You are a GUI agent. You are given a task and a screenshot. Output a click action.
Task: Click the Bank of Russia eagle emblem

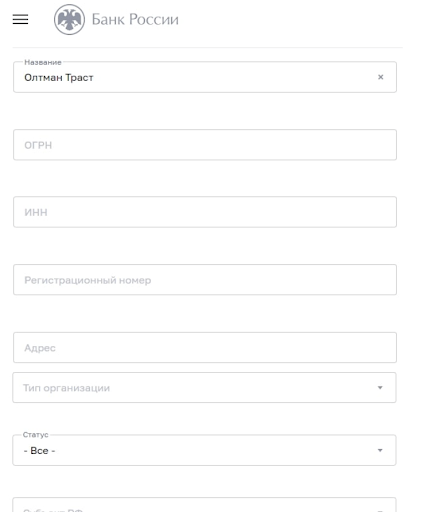(x=69, y=19)
